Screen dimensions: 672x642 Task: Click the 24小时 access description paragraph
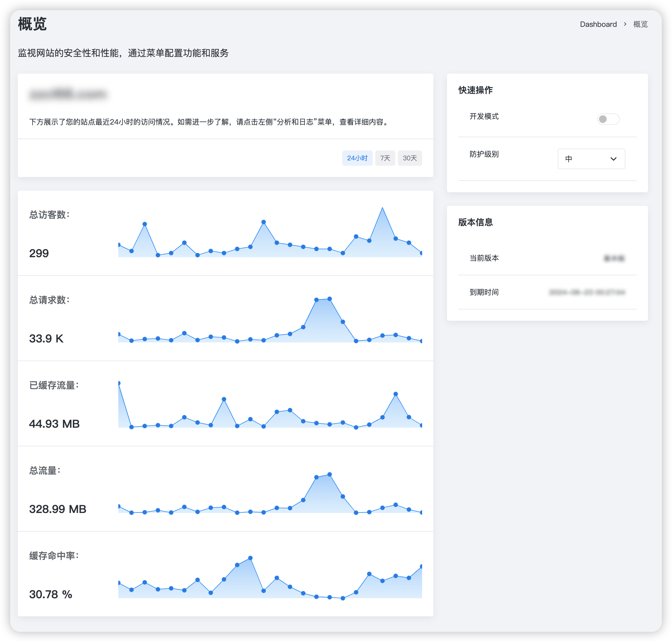point(210,122)
